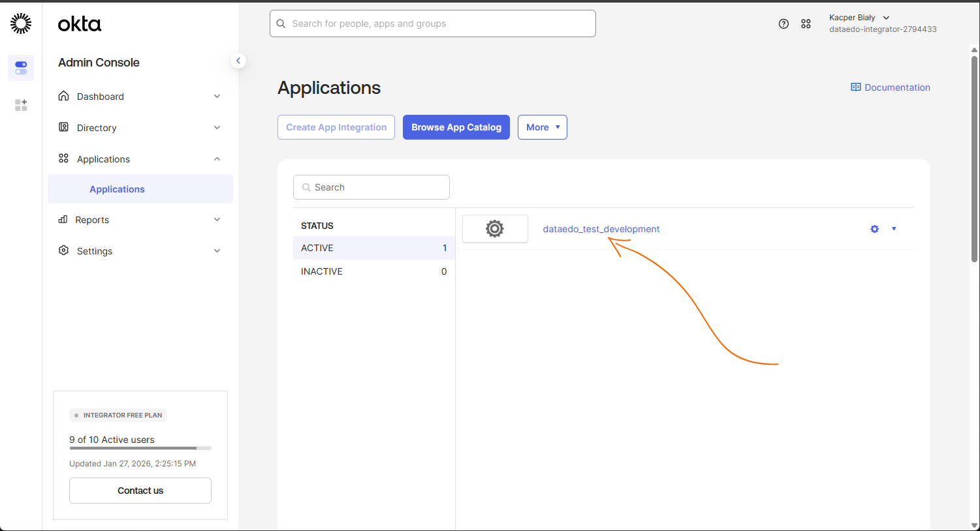Select the Applications submenu item
This screenshot has height=531, width=980.
(118, 189)
